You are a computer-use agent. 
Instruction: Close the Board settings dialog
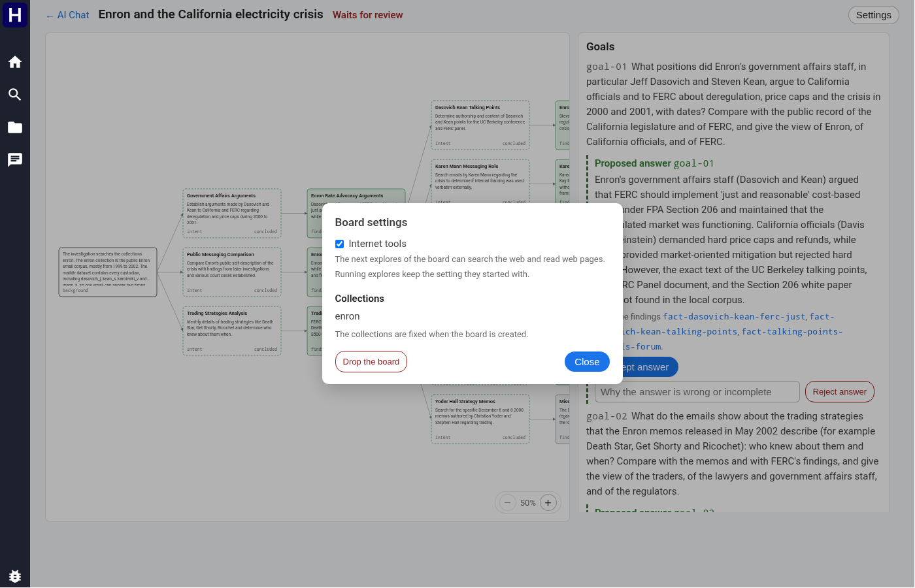pyautogui.click(x=587, y=362)
